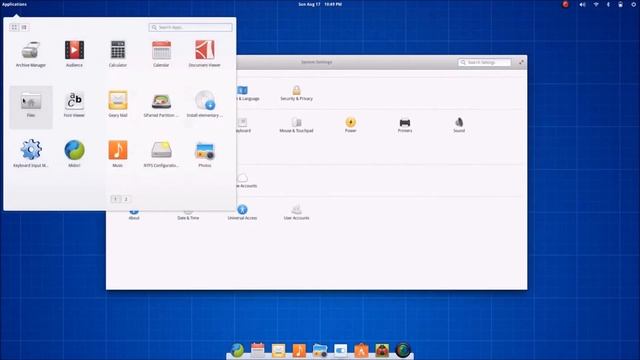
Task: Start Install elementary OS
Action: (x=204, y=105)
